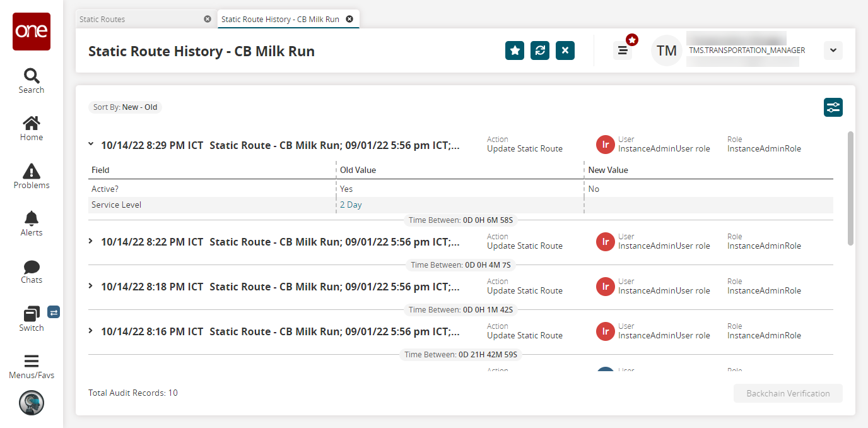
Task: Expand the 8:22 PM audit record
Action: tap(91, 242)
